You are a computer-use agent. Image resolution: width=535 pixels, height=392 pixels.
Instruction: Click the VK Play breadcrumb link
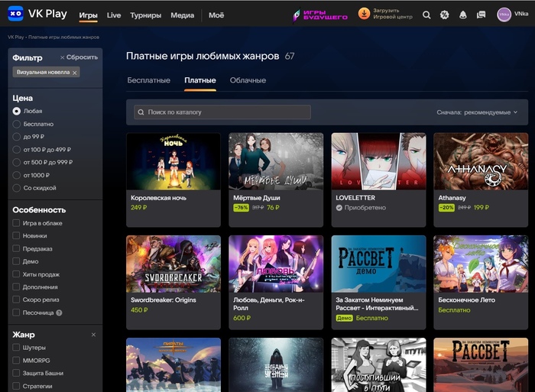click(x=16, y=37)
